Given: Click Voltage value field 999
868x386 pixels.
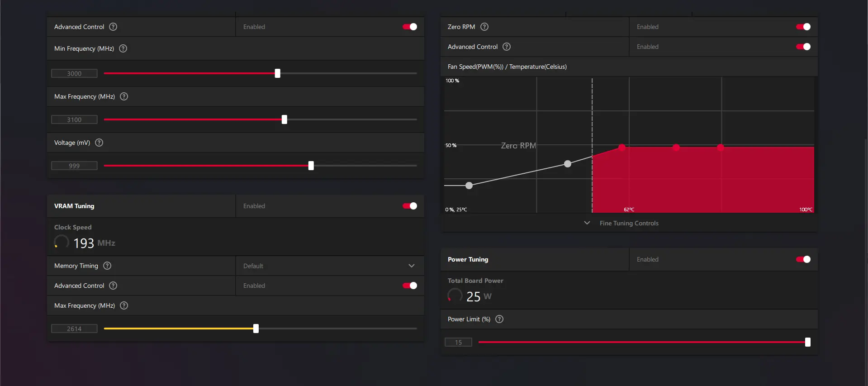Looking at the screenshot, I should coord(74,166).
